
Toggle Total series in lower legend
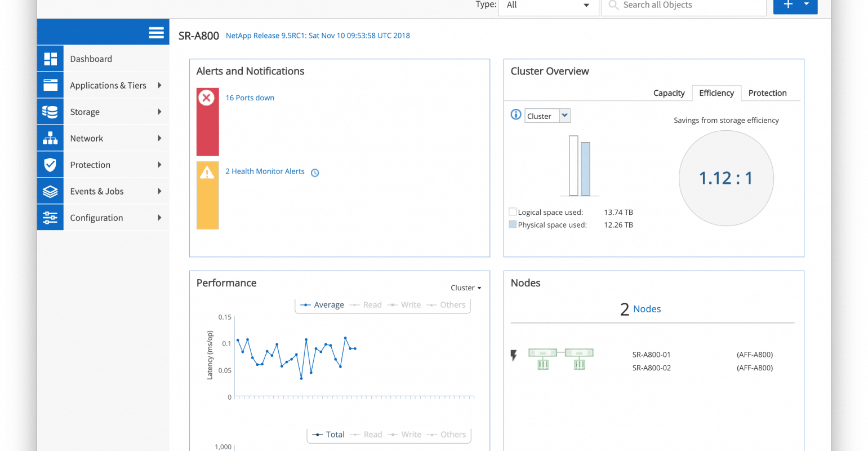[328, 435]
